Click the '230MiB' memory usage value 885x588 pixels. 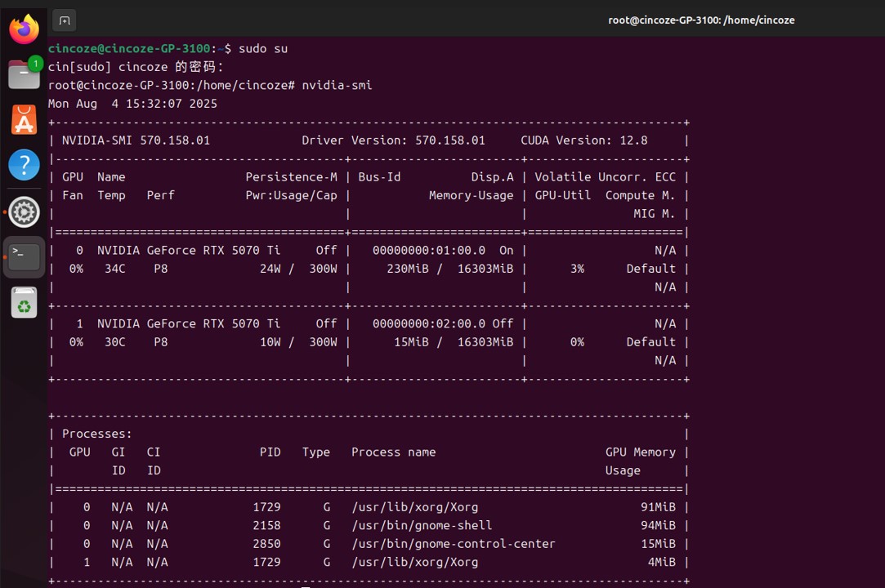(x=408, y=269)
